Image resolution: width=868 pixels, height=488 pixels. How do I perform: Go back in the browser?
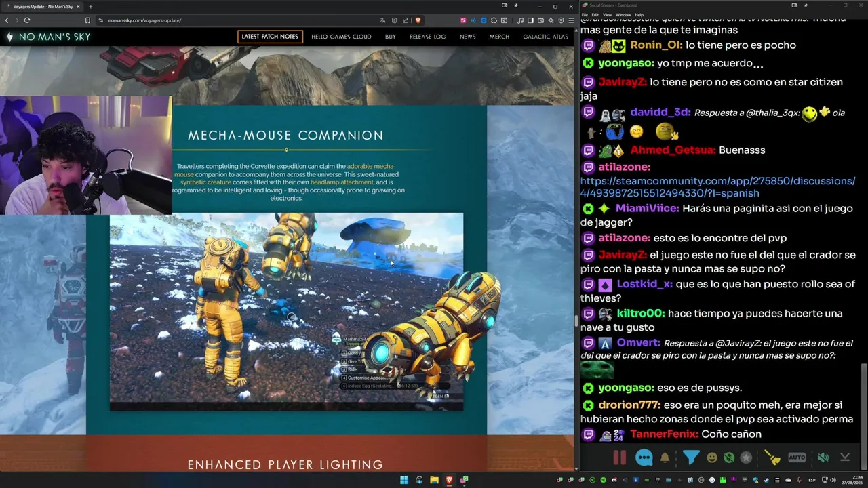[x=7, y=20]
